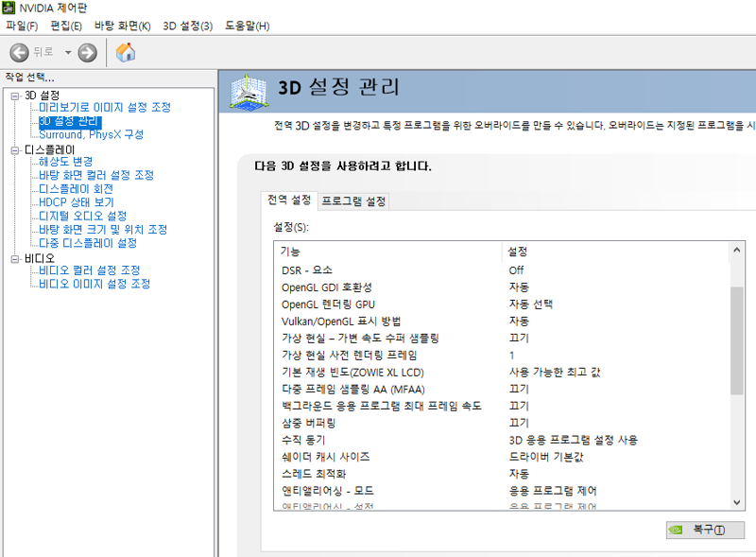Click the Off value for DSR
Image resolution: width=756 pixels, height=557 pixels.
pos(516,270)
